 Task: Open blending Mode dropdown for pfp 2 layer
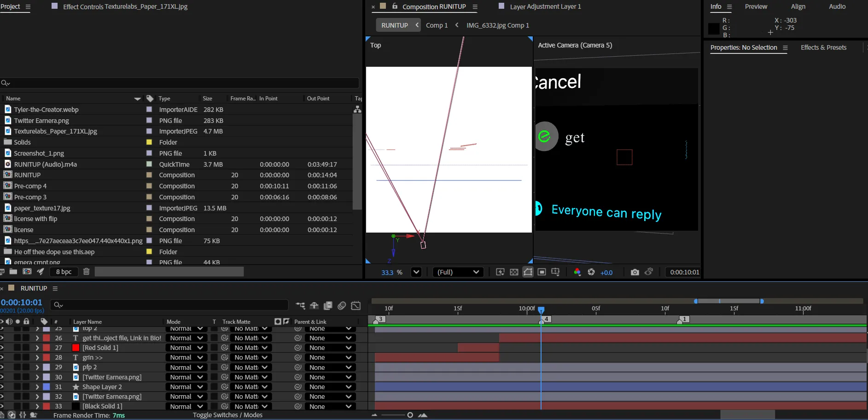[x=186, y=367]
